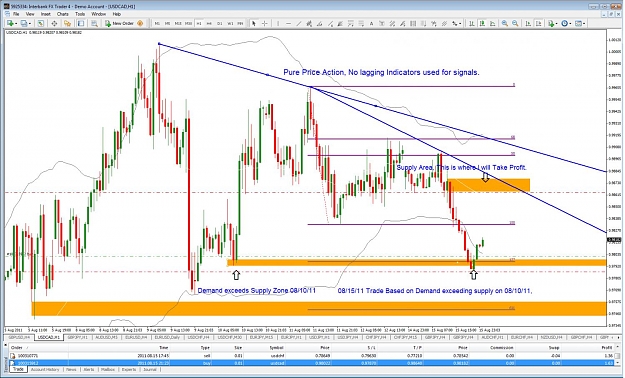The height and width of the screenshot is (378, 625).
Task: Select the W1 timeframe button
Action: [230, 24]
